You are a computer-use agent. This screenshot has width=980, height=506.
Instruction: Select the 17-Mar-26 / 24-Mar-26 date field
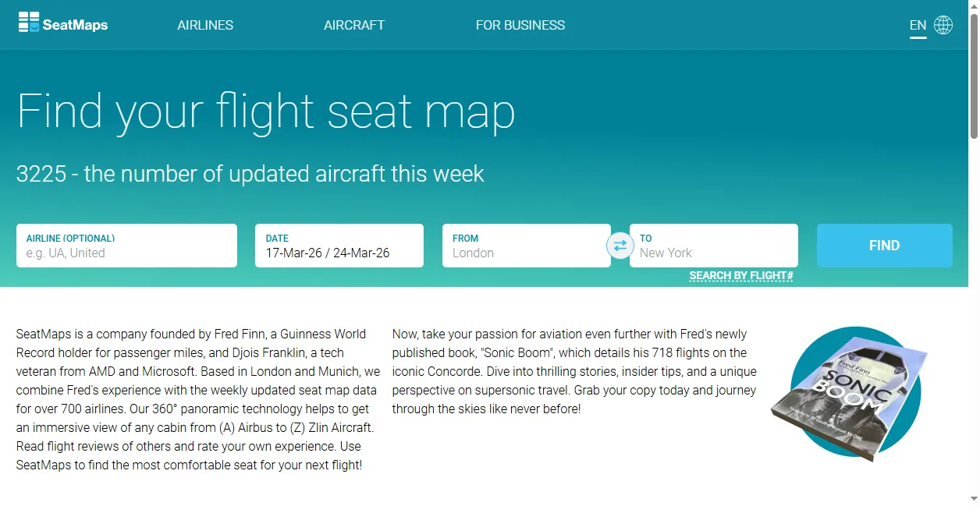[x=339, y=251]
